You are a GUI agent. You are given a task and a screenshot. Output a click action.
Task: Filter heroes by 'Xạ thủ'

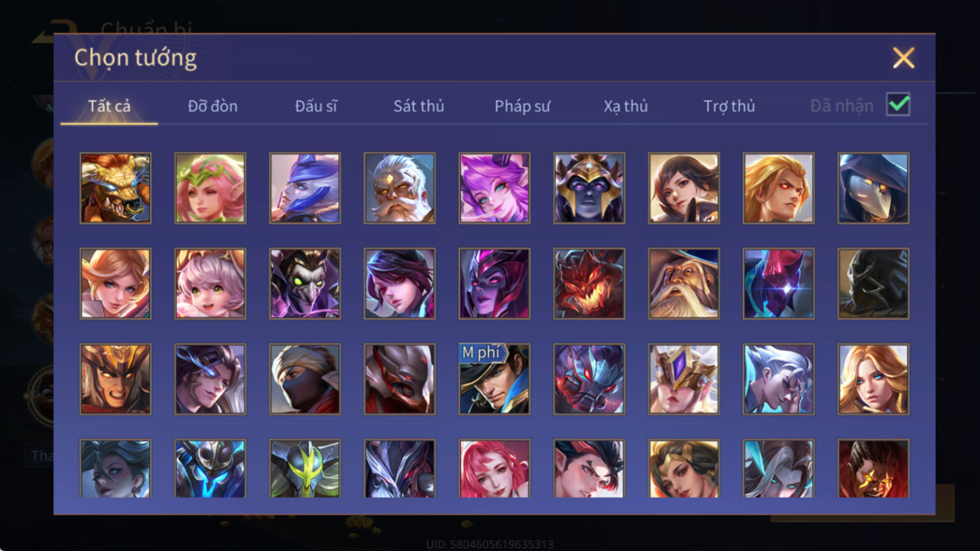click(625, 106)
